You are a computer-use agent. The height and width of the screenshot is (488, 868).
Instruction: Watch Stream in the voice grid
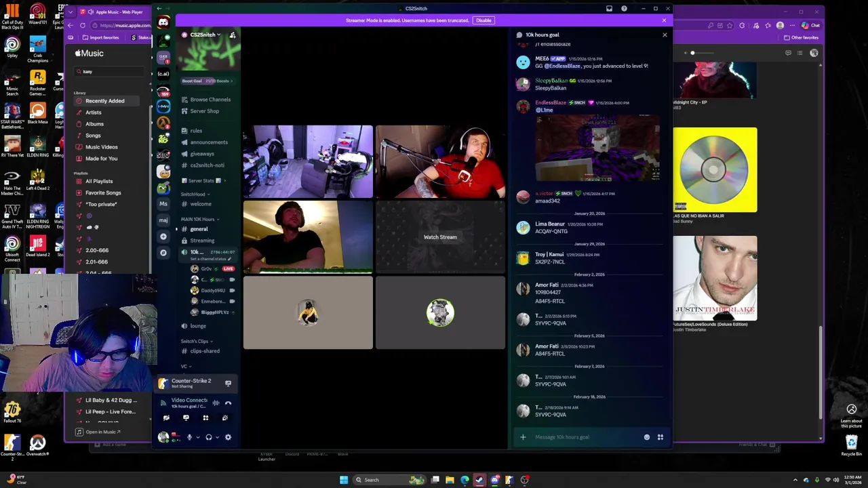click(440, 237)
